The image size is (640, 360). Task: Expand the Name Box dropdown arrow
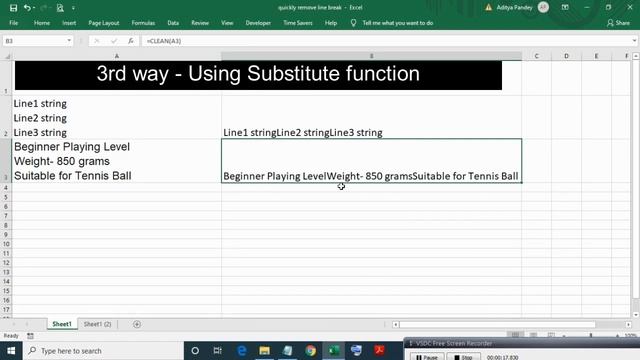69,40
